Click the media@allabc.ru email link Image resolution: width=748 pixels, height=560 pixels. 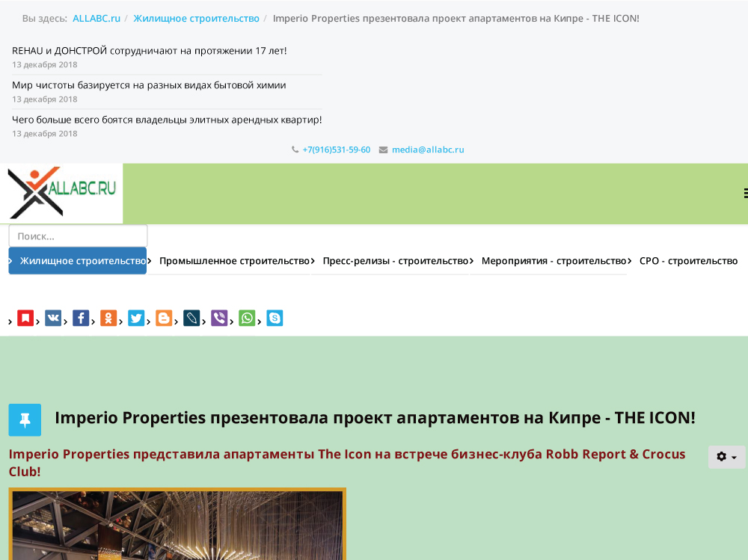coord(428,150)
